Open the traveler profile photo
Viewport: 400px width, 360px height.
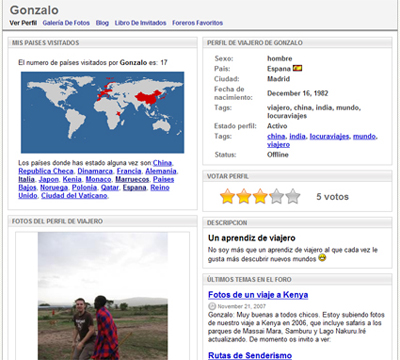103,296
